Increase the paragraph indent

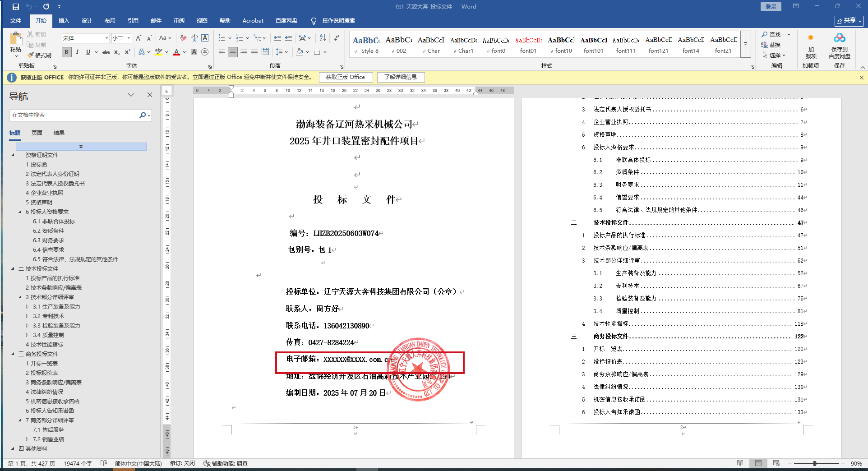(288, 38)
